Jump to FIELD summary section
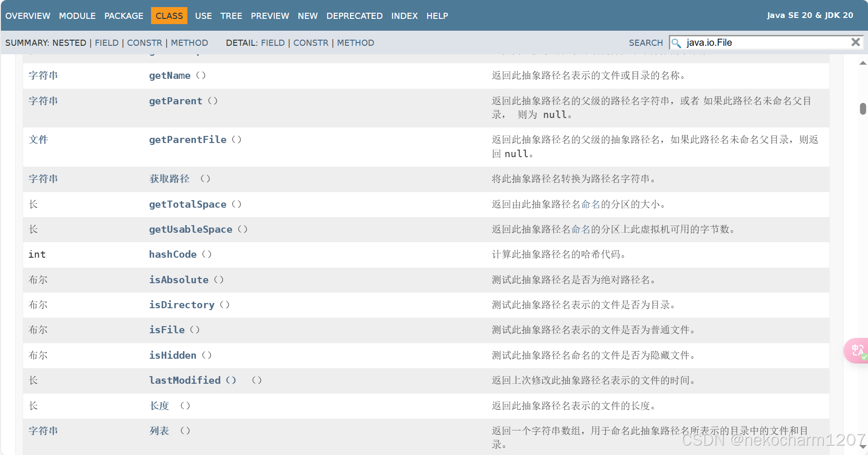 tap(107, 43)
